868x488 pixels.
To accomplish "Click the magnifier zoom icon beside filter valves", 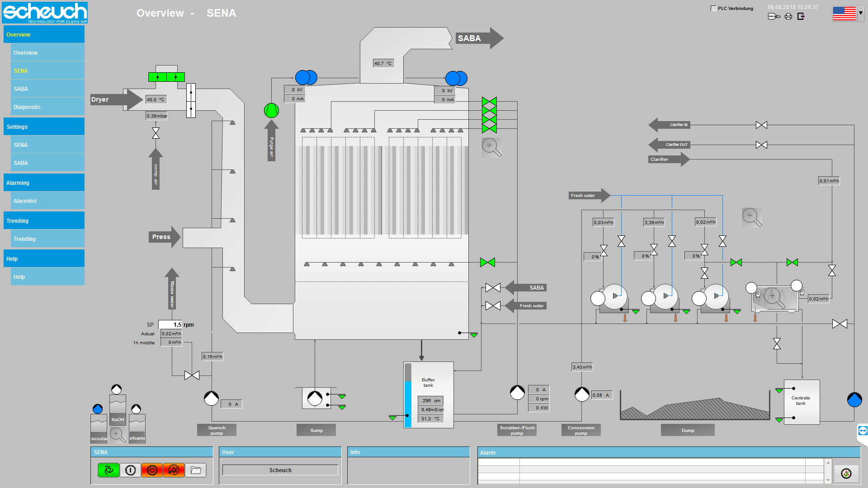I will pyautogui.click(x=491, y=147).
